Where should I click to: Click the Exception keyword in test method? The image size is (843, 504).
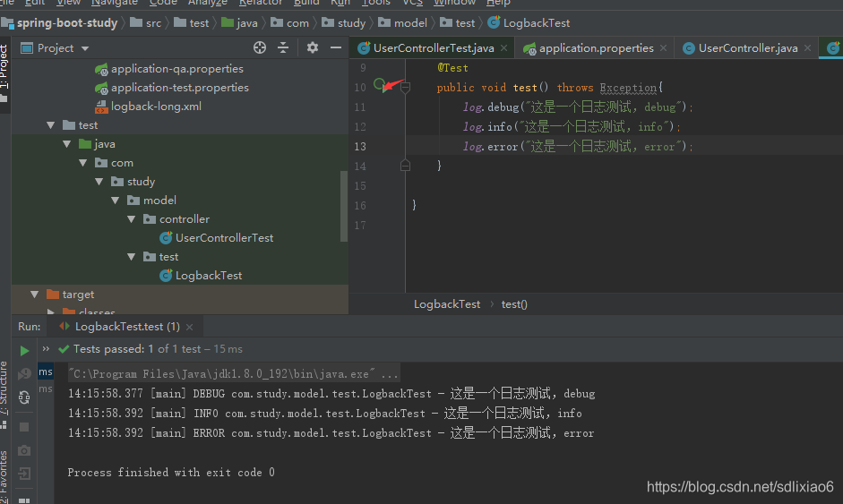[629, 88]
